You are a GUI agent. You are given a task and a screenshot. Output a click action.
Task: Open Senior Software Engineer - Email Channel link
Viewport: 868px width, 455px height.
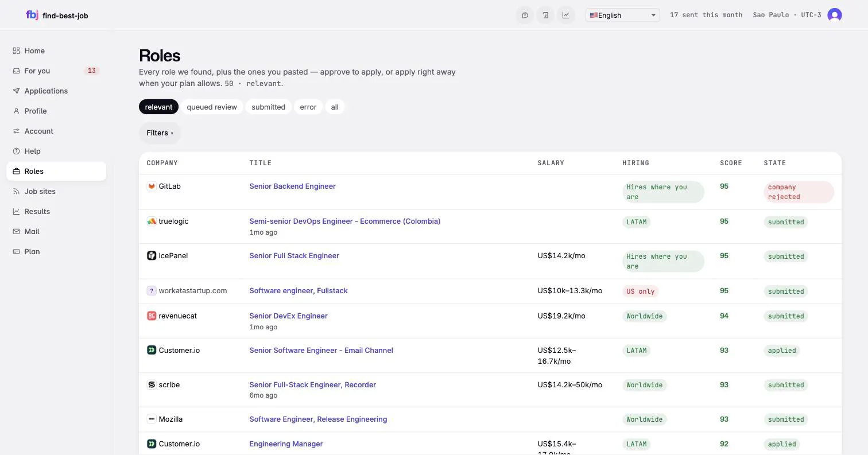pyautogui.click(x=321, y=351)
